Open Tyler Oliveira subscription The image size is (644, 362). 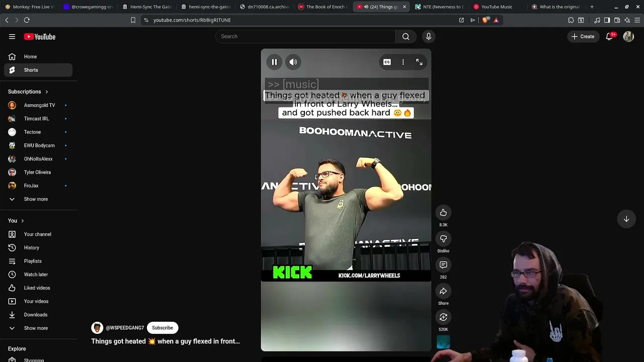coord(38,172)
